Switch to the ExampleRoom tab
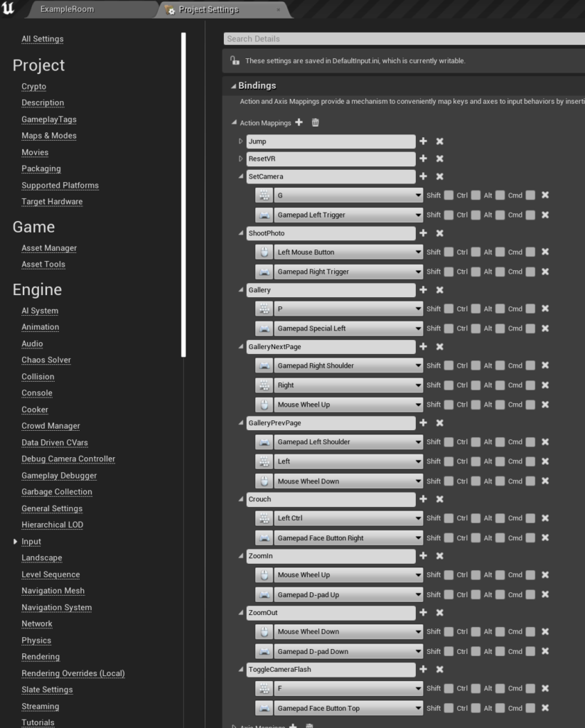 click(x=67, y=10)
